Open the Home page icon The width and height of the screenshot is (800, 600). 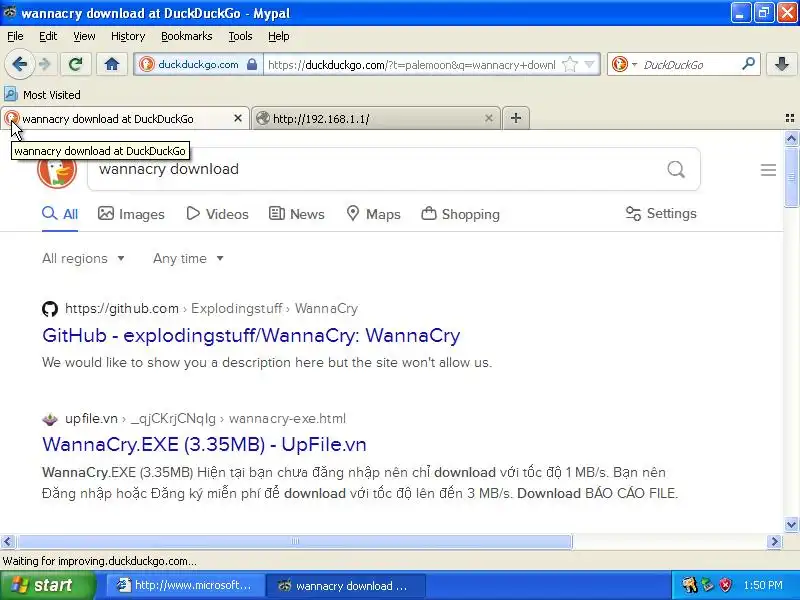pyautogui.click(x=112, y=64)
